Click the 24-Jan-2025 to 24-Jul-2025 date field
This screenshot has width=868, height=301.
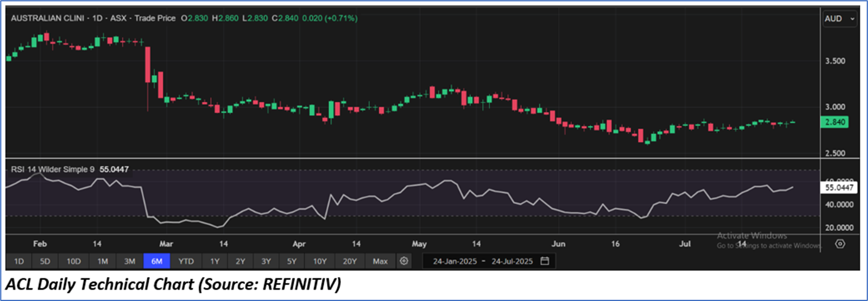481,261
